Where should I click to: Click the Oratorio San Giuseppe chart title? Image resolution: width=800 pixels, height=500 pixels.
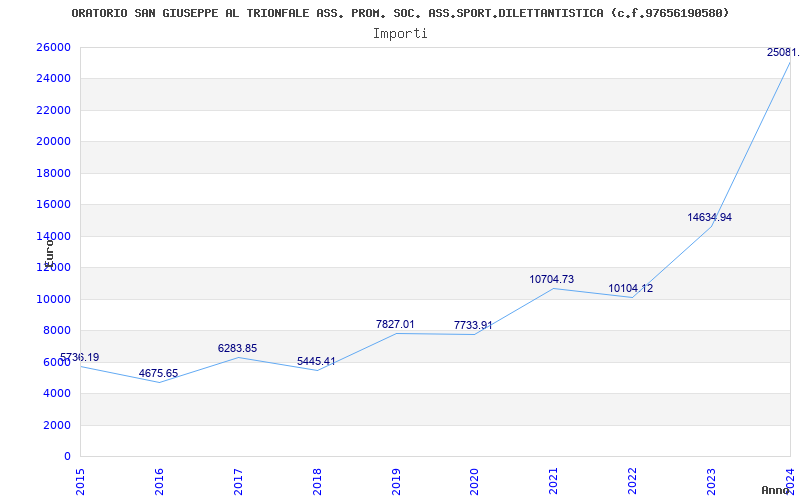click(400, 13)
